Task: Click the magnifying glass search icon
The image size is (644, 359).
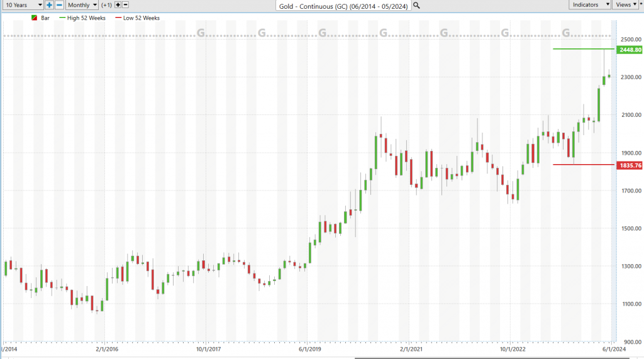Action: pyautogui.click(x=416, y=5)
